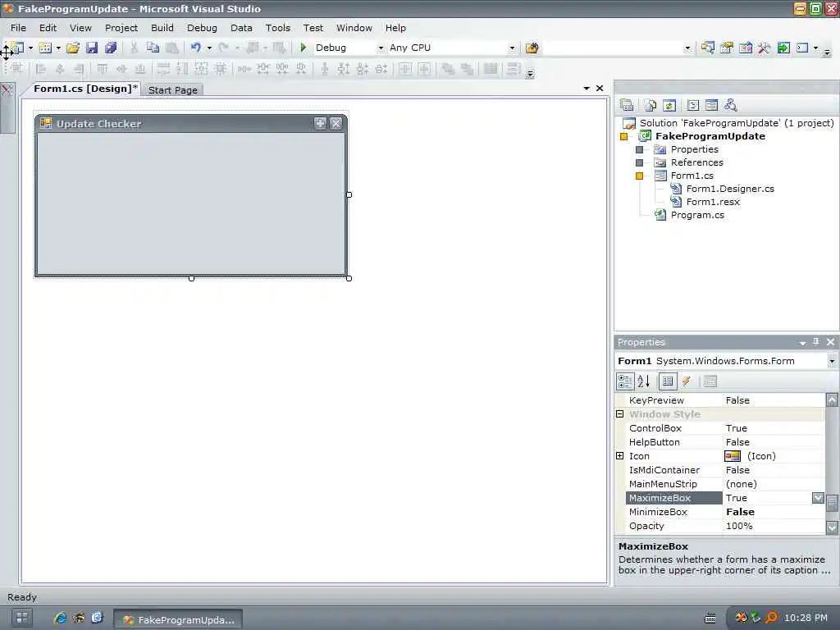Viewport: 840px width, 630px height.
Task: Select Form1.Designer.cs in Solution Explorer
Action: click(x=729, y=189)
